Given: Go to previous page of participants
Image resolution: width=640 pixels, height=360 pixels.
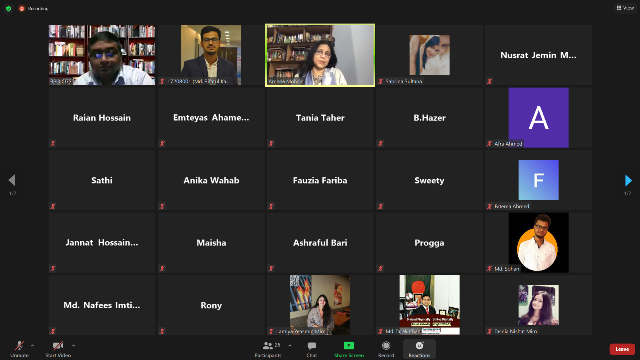Looking at the screenshot, I should (x=12, y=180).
